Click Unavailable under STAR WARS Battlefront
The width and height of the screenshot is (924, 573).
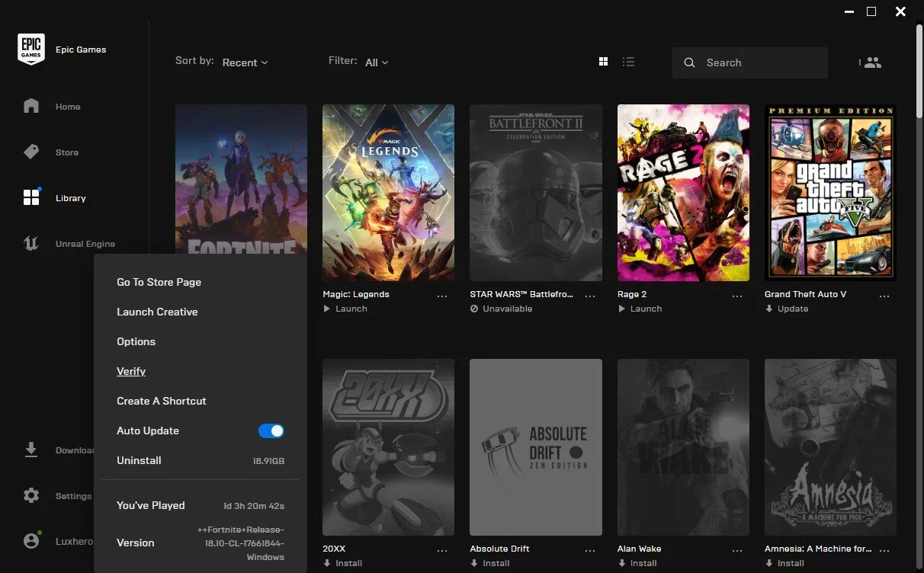tap(502, 309)
